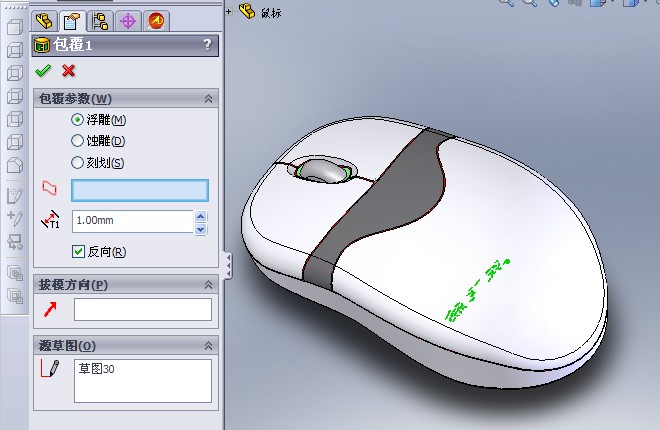Select the 蚀雕(D) deboss radio button
Image resolution: width=660 pixels, height=430 pixels.
click(x=77, y=141)
